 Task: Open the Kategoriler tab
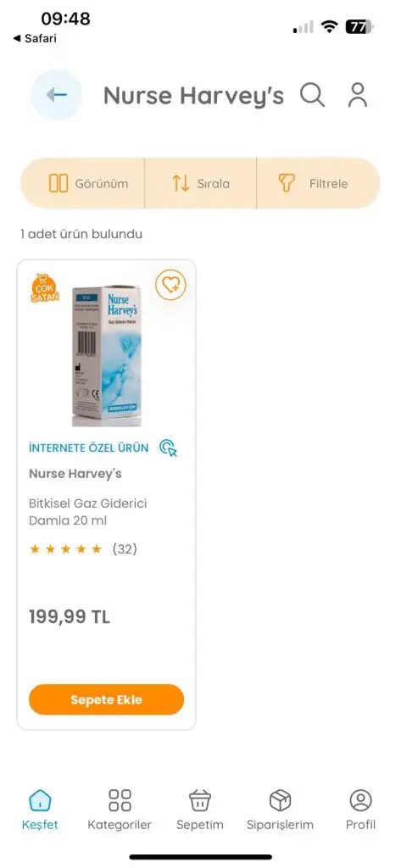(120, 810)
